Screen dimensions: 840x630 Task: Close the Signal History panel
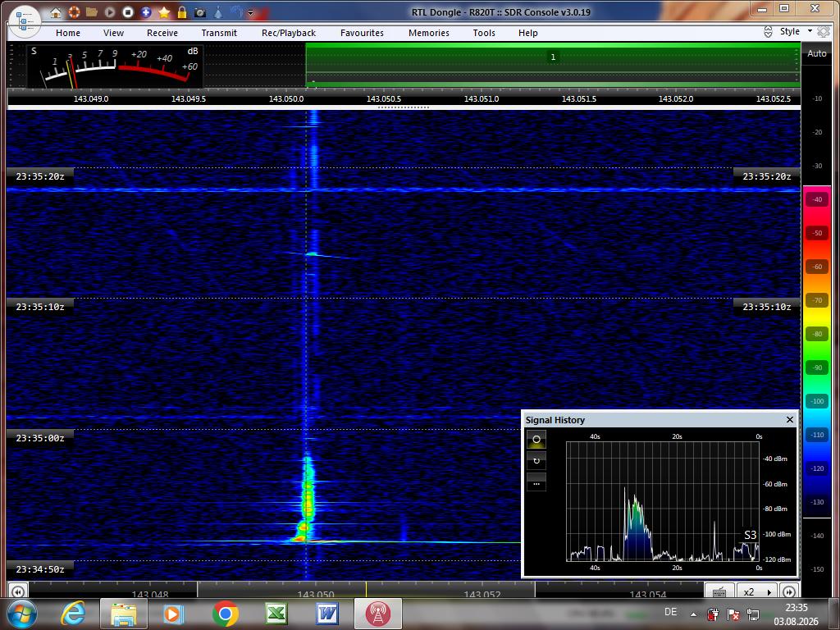coord(790,419)
